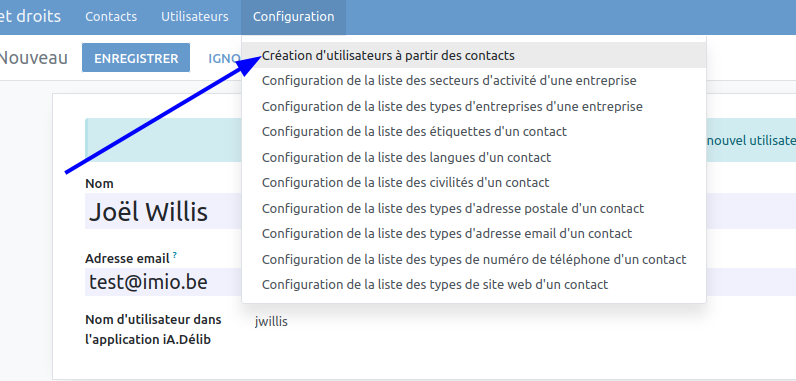
Task: Edit the email field test@imio.be
Action: (163, 282)
